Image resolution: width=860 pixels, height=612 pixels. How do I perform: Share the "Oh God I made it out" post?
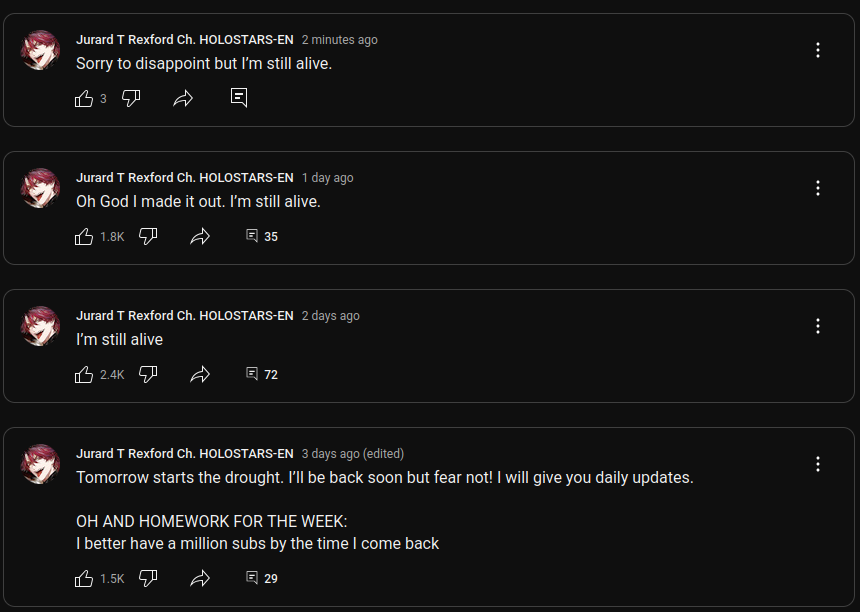pyautogui.click(x=200, y=237)
